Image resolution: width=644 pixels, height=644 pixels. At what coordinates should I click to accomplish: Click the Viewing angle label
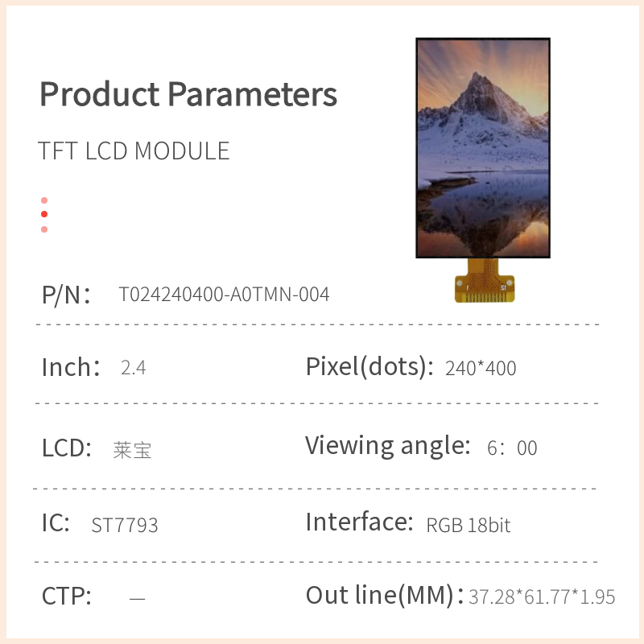click(387, 445)
